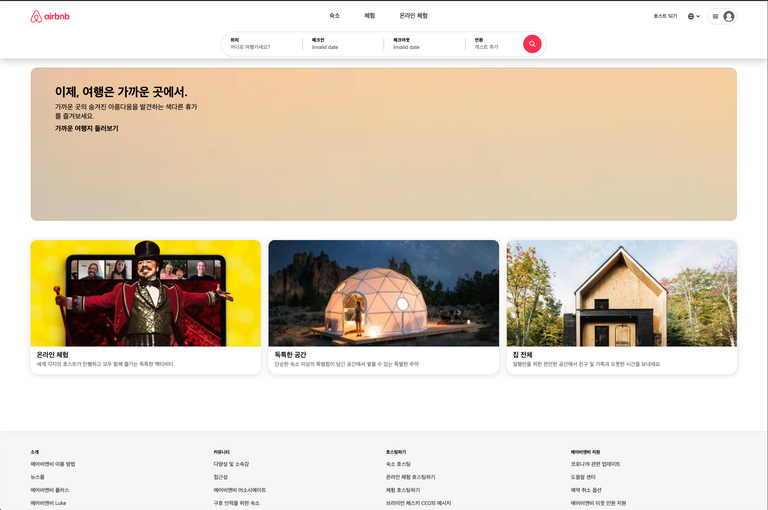Select the 숙소 tab
The width and height of the screenshot is (768, 510).
point(335,16)
